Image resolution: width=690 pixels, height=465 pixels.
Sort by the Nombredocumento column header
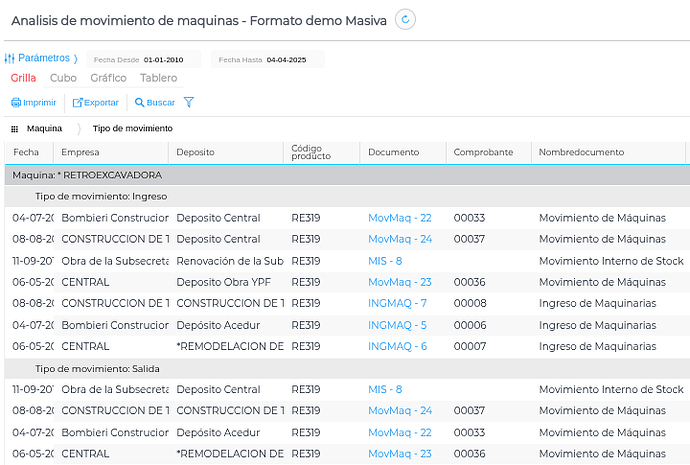(609, 152)
